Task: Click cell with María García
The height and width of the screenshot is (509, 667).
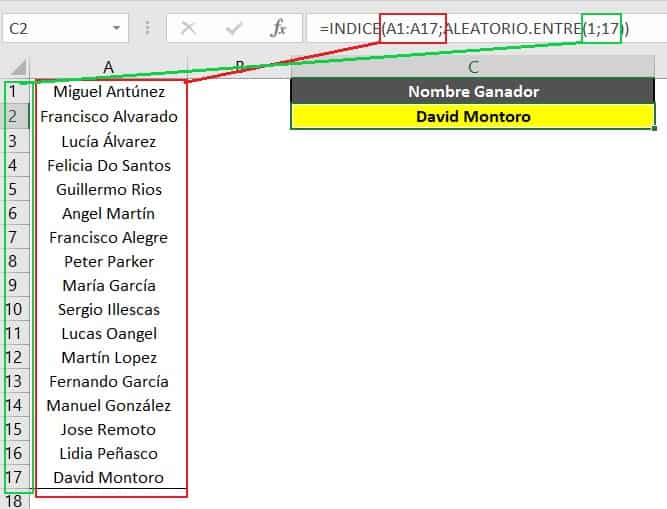Action: click(x=109, y=285)
